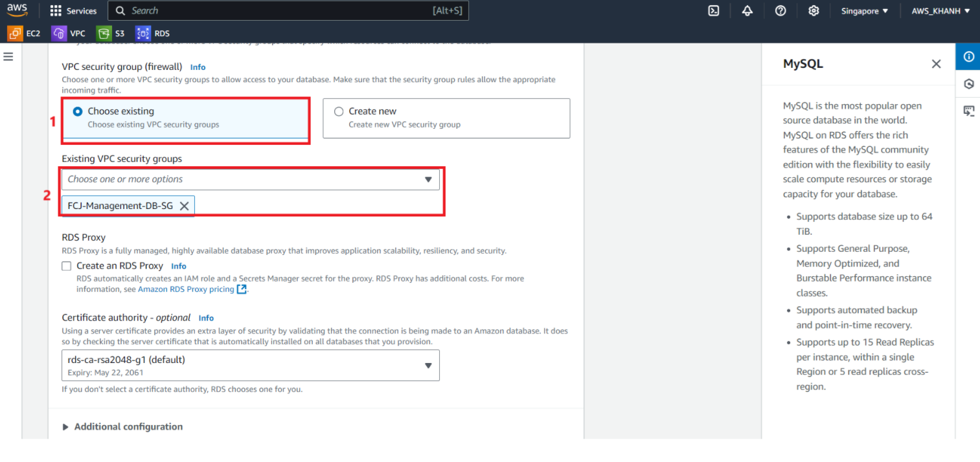Close the MySQL help panel
The height and width of the screenshot is (462, 980).
tap(936, 63)
